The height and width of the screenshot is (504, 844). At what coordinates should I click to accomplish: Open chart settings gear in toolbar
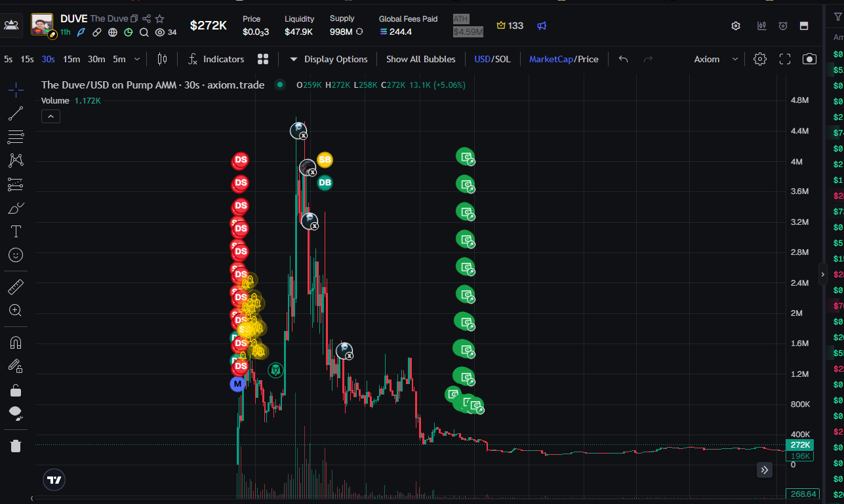tap(760, 59)
